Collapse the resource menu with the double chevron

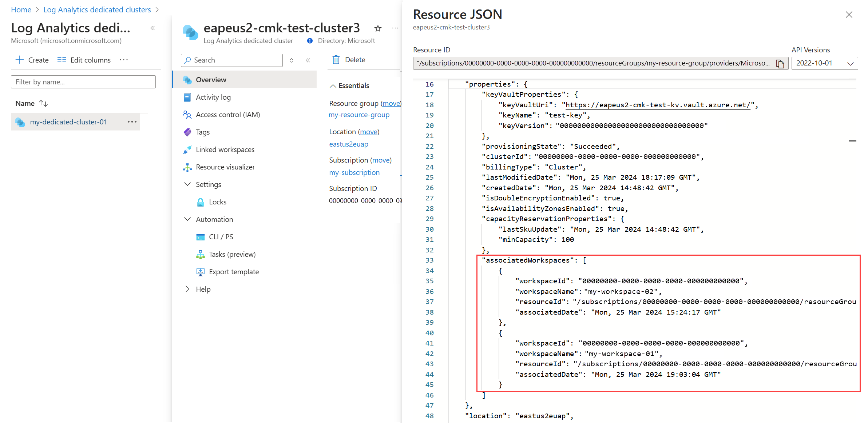coord(308,60)
